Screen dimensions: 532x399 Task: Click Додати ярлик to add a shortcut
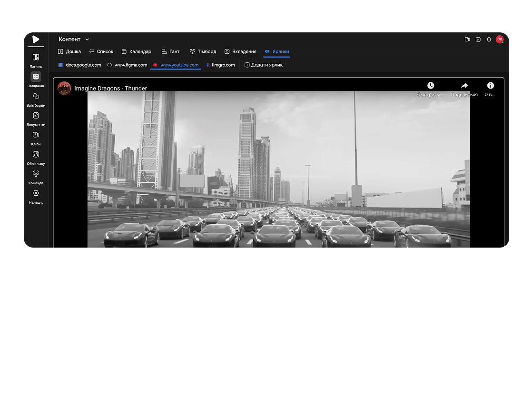(x=263, y=65)
